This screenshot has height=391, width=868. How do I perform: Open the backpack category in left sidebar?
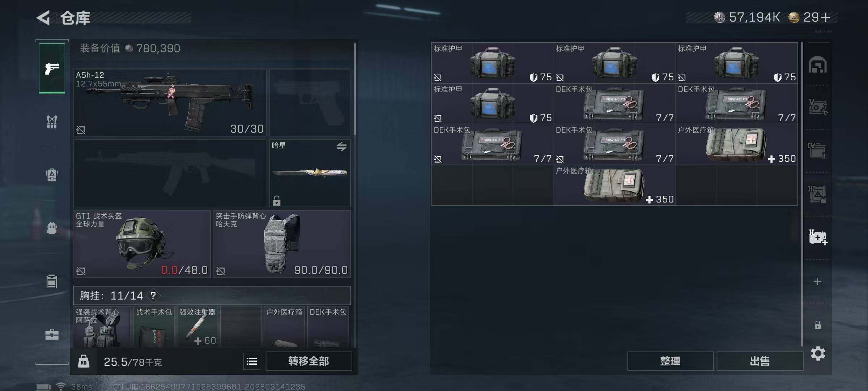52,228
